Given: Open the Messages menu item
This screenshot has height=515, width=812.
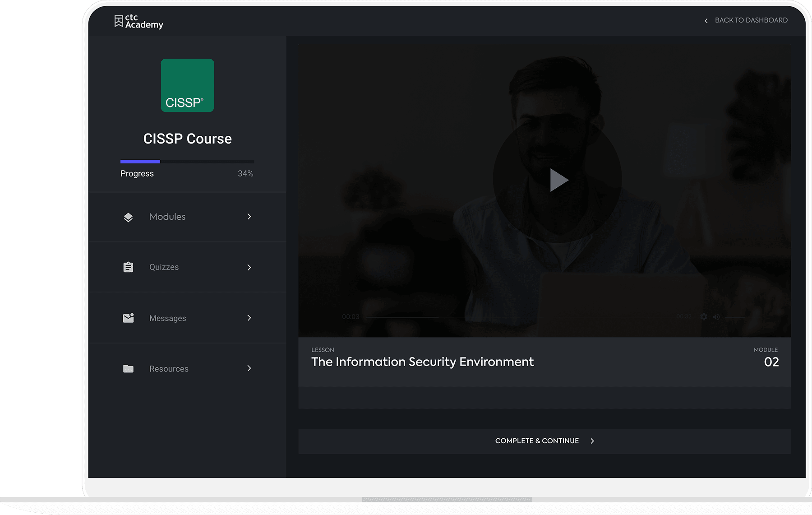Looking at the screenshot, I should tap(167, 318).
